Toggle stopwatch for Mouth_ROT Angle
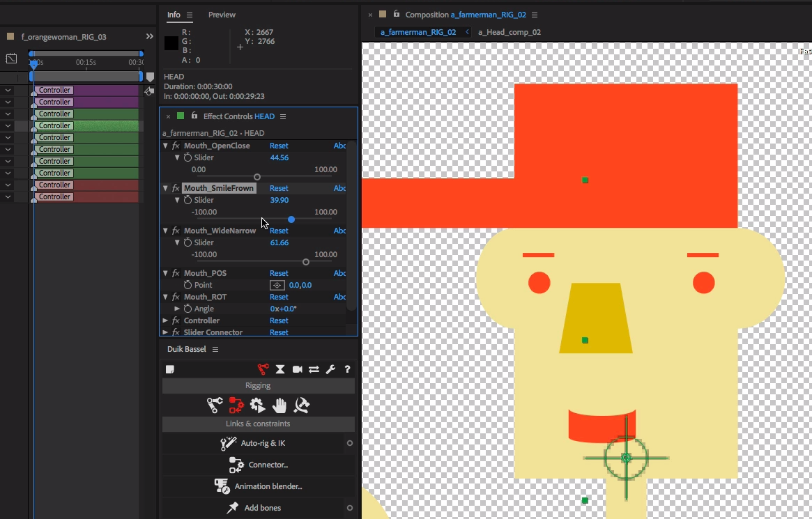This screenshot has width=812, height=519. 188,309
